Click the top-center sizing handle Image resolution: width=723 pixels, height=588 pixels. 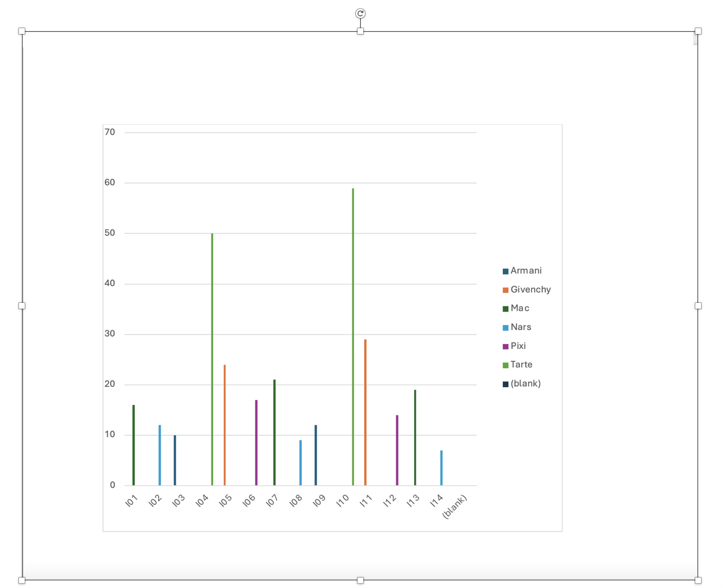360,31
